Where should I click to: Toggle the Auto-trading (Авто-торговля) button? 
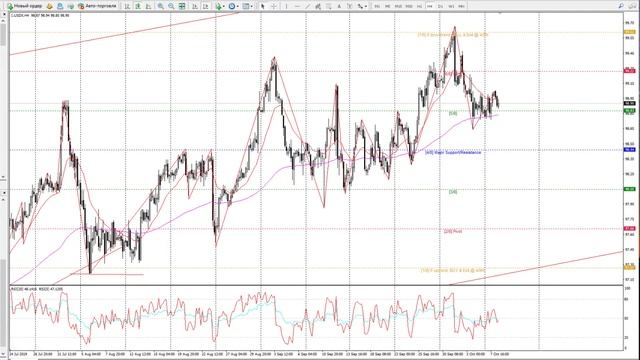coord(97,6)
